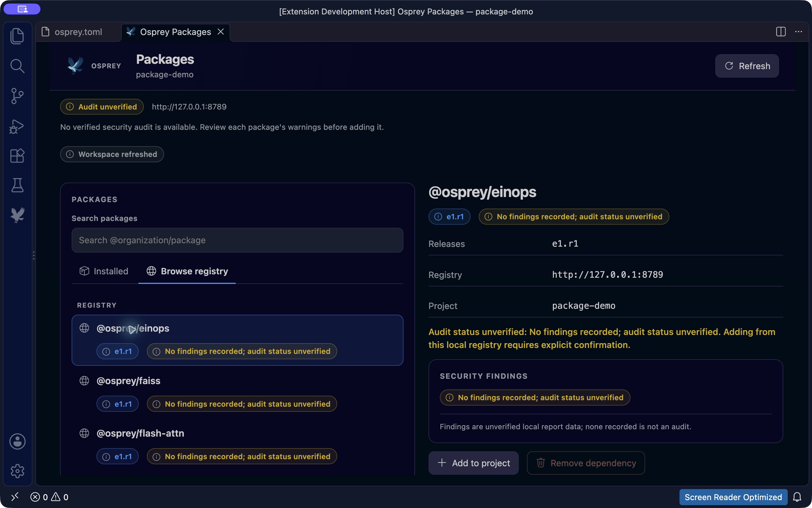The width and height of the screenshot is (812, 508).
Task: Open the Manage gear icon
Action: (x=17, y=471)
